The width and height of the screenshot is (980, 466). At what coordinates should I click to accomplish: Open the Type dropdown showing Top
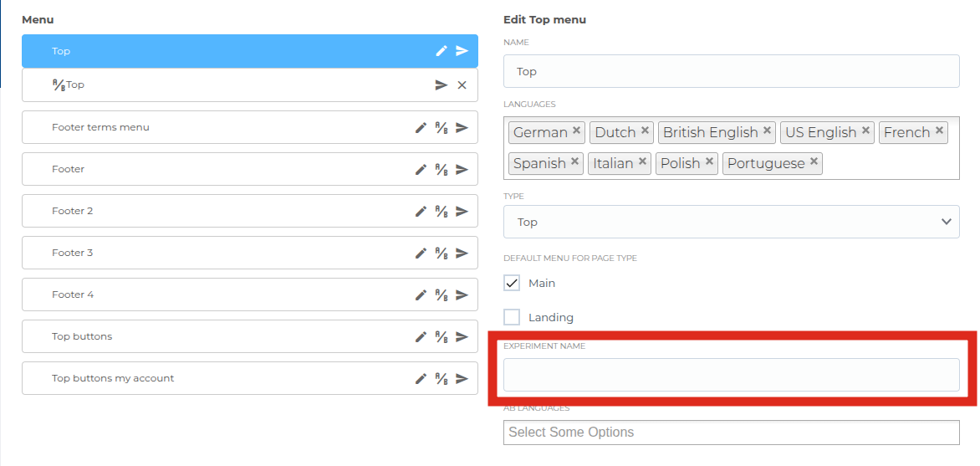[731, 222]
